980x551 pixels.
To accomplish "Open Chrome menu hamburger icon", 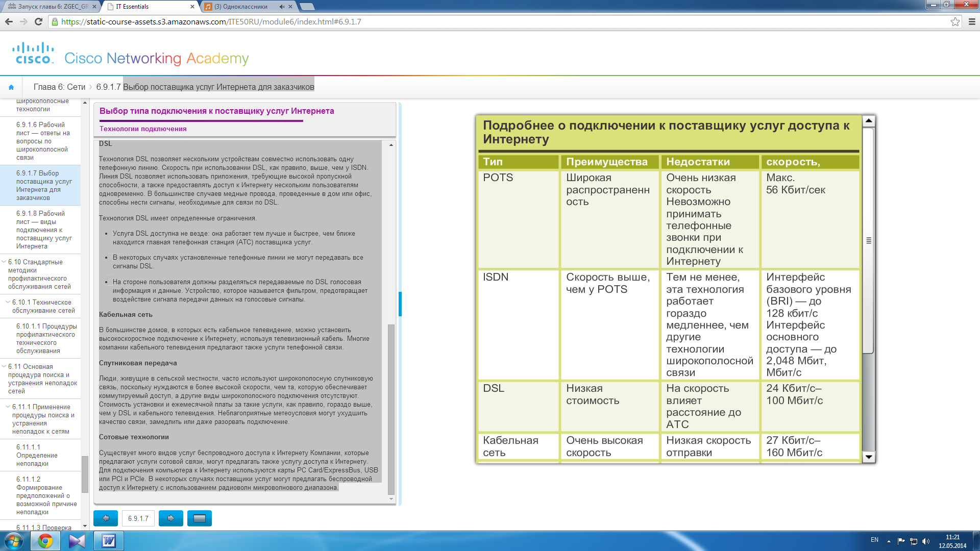I will (x=971, y=21).
